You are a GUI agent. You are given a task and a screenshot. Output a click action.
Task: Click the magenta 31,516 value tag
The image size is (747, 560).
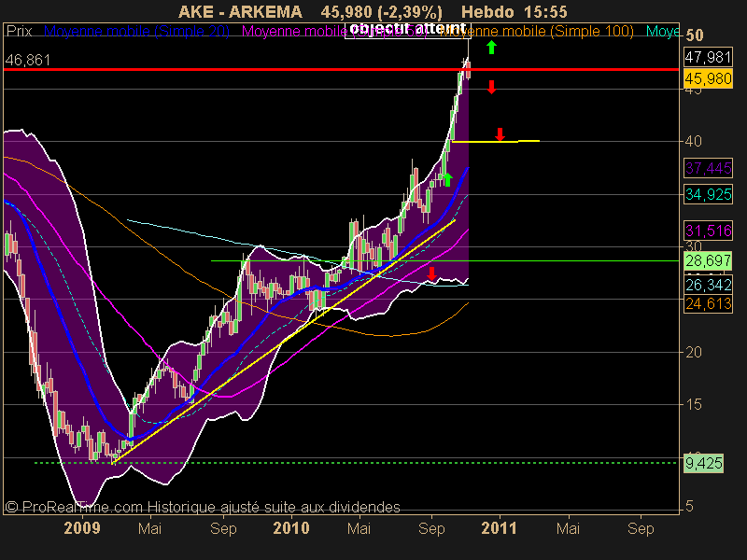point(708,231)
